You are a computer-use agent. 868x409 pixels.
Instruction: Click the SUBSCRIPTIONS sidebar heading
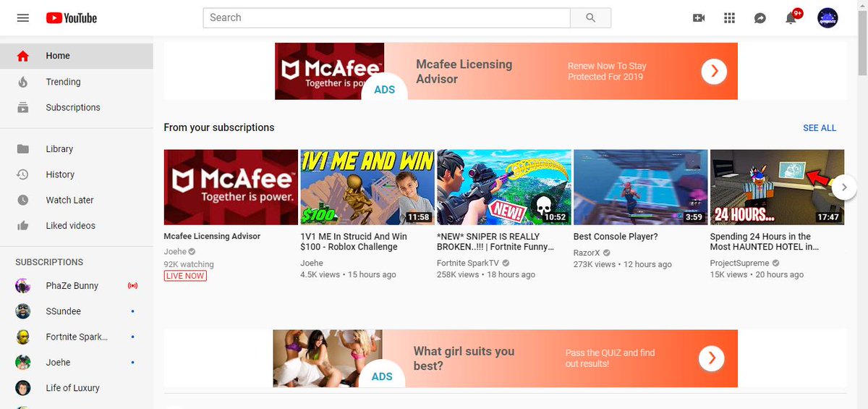49,262
